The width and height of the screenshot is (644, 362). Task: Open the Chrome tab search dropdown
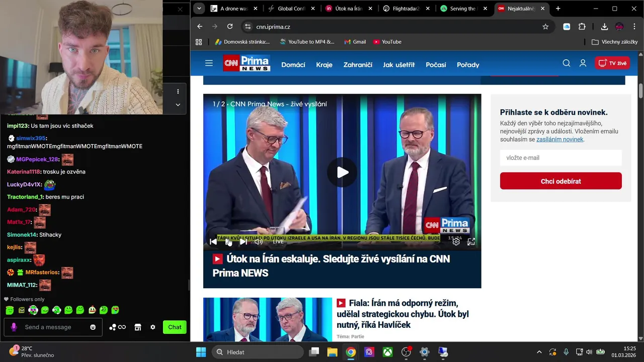tap(199, 9)
